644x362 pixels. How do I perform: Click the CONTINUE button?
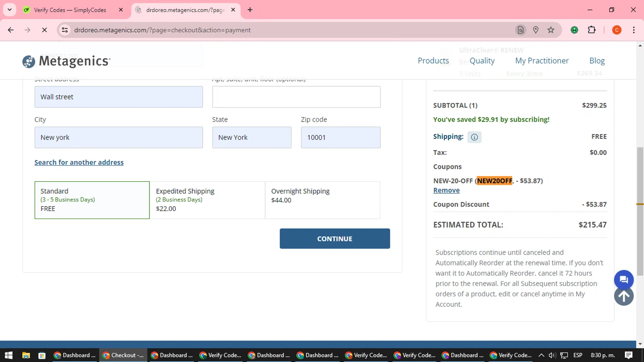click(335, 239)
